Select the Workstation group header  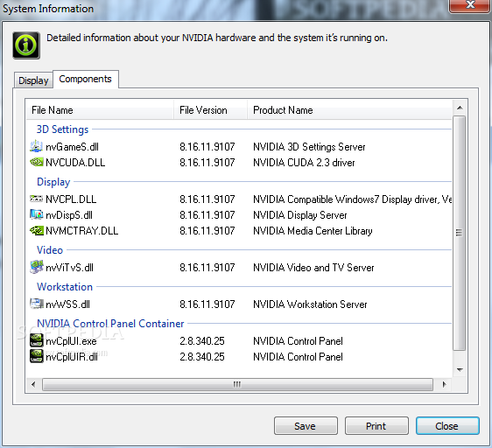(x=65, y=287)
